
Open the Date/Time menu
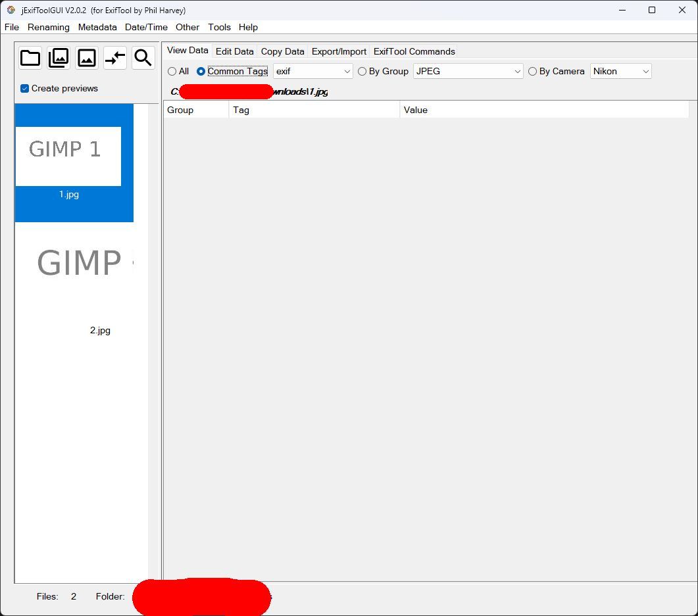tap(146, 27)
